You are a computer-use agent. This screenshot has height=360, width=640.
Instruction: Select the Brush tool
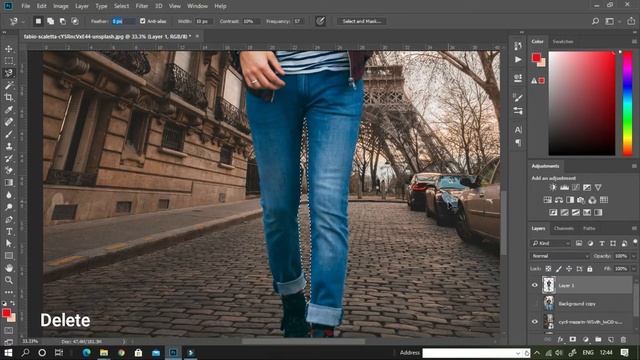pos(9,134)
